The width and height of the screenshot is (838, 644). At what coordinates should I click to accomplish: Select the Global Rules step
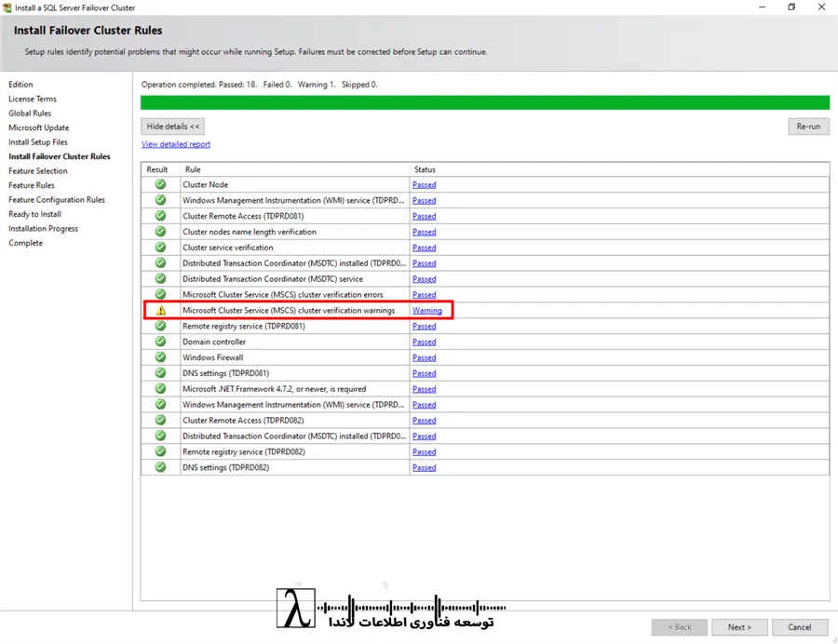[30, 114]
